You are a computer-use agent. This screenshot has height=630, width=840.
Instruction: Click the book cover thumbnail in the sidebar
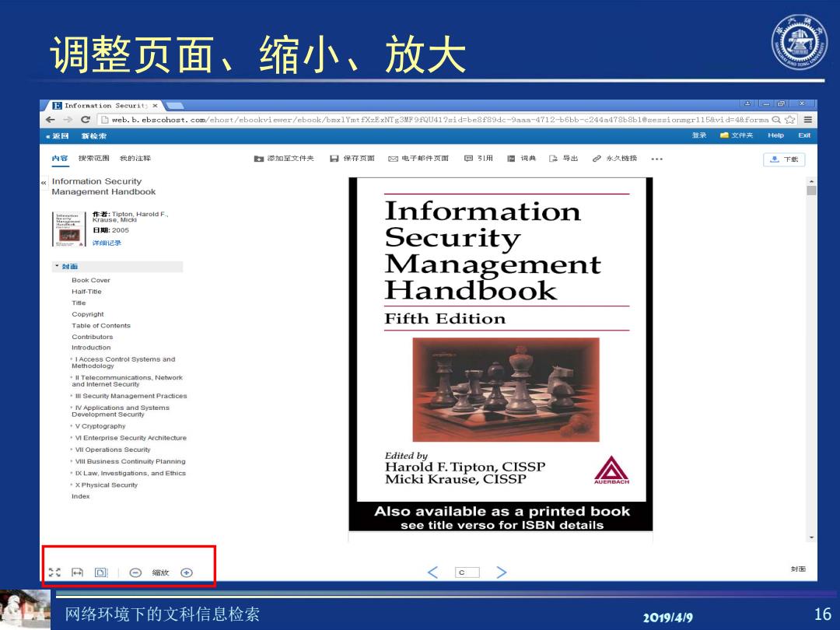coord(68,229)
